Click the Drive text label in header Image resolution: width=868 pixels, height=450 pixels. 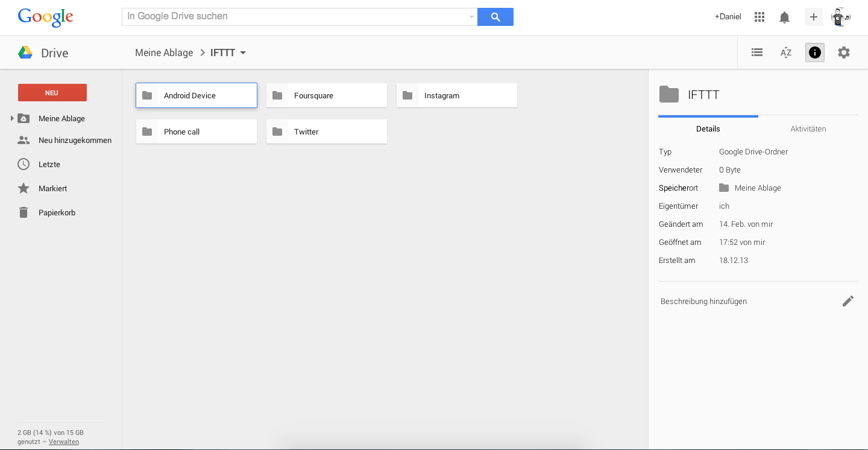point(55,53)
